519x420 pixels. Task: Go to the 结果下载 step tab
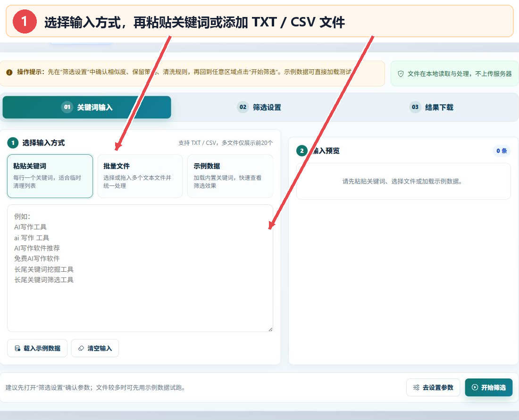pyautogui.click(x=431, y=107)
